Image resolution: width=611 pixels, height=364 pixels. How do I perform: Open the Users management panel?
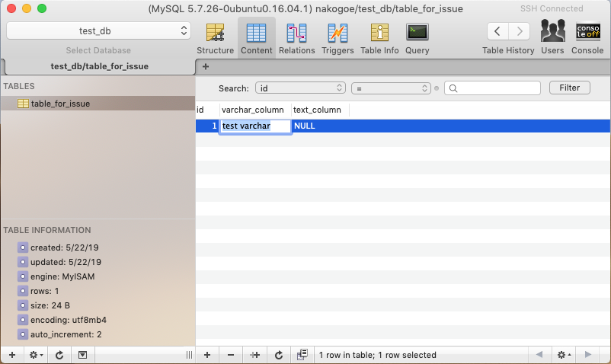click(552, 37)
